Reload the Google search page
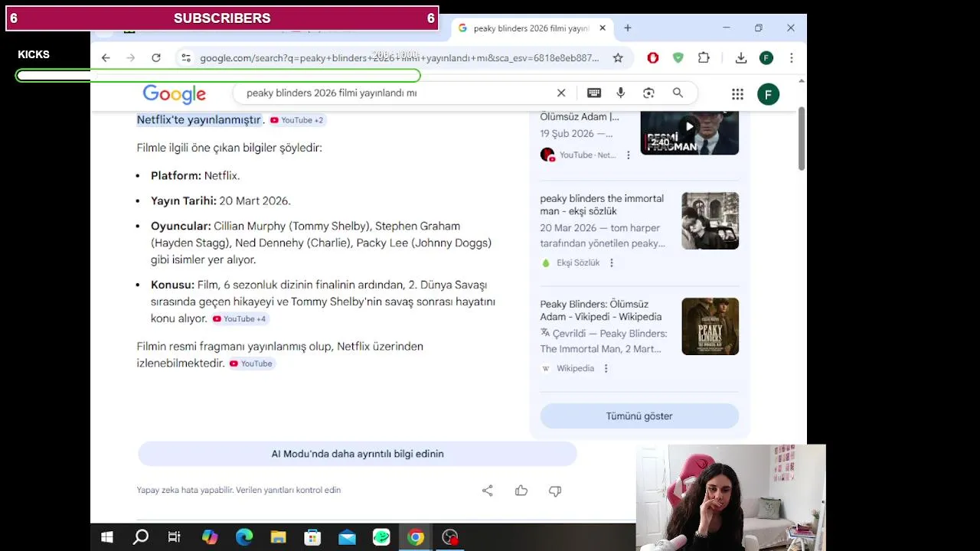 [x=156, y=58]
